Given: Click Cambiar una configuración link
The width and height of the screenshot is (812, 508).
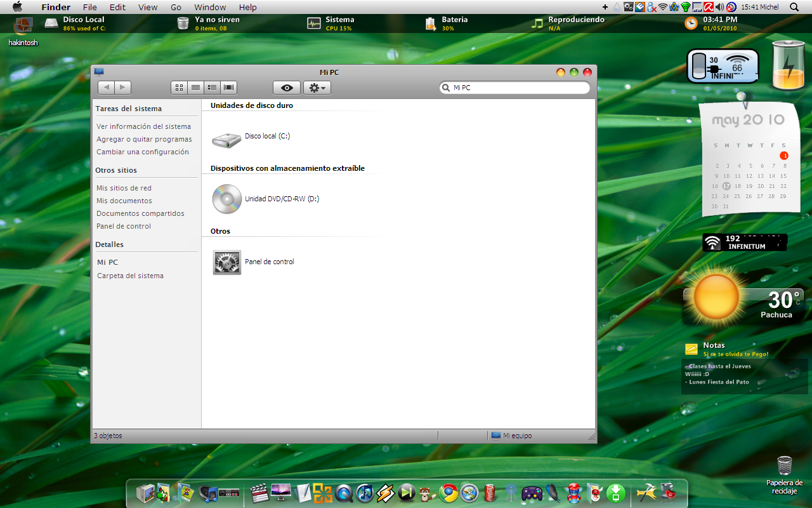Looking at the screenshot, I should (x=143, y=152).
